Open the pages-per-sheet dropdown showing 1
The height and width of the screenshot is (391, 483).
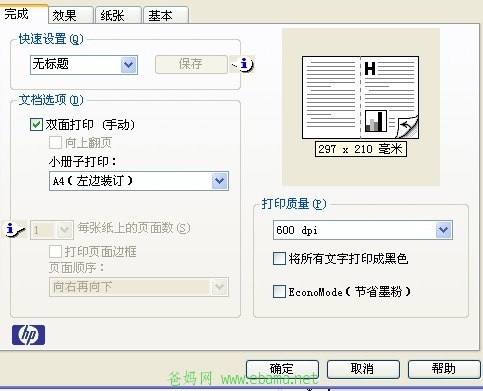[x=52, y=229]
